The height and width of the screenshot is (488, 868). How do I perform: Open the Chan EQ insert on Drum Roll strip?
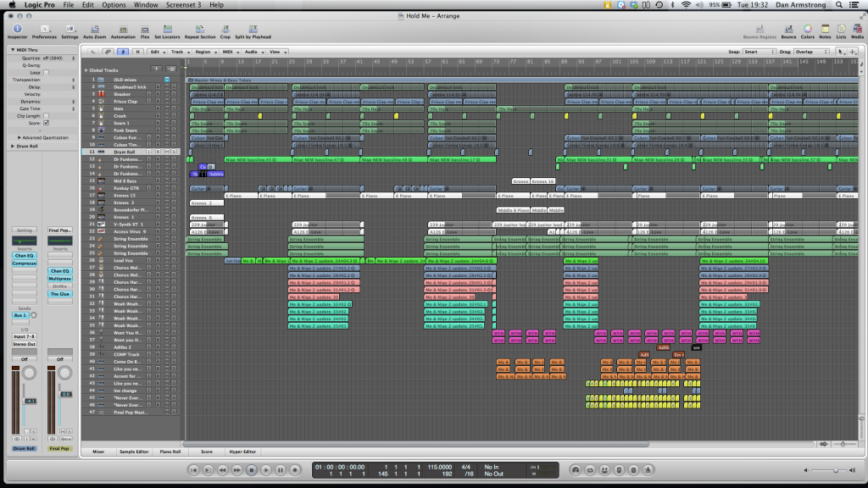tap(25, 256)
